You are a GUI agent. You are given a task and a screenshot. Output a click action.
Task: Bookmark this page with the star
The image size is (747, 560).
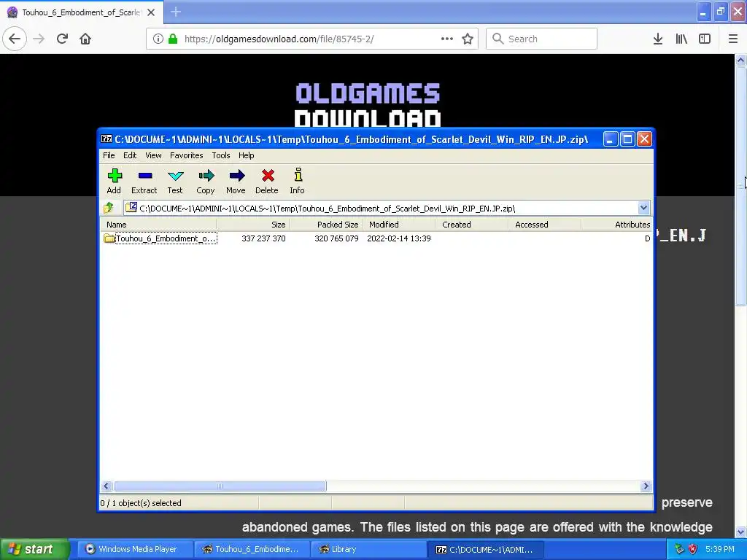click(468, 39)
